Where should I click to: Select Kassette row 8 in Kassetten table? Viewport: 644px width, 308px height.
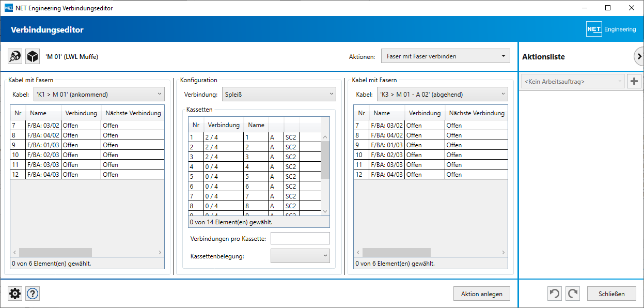[255, 206]
